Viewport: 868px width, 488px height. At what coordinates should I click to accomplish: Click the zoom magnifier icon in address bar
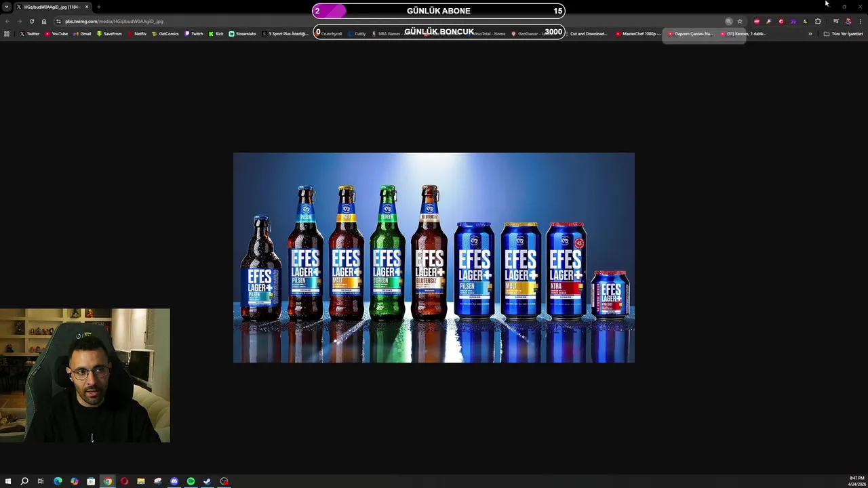point(729,21)
